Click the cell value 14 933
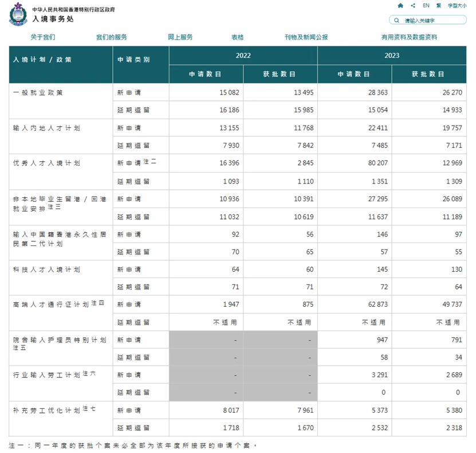 click(x=453, y=110)
